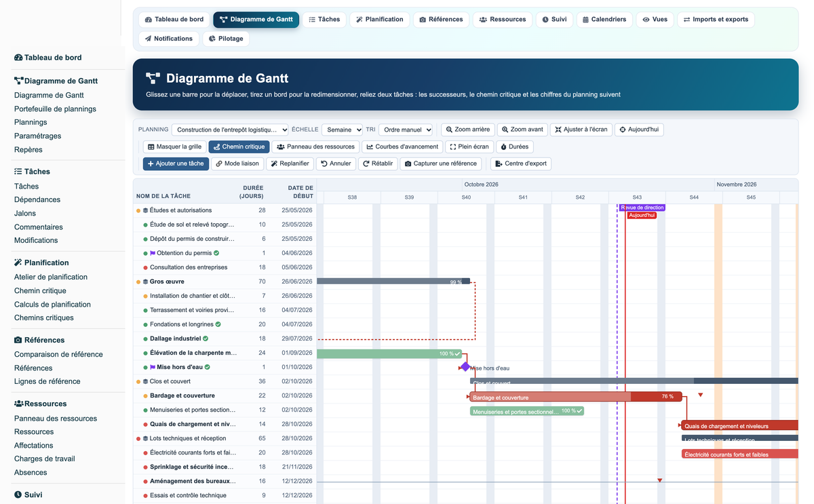Open sidebar Atelier de planification link
The image size is (814, 504).
(x=51, y=277)
